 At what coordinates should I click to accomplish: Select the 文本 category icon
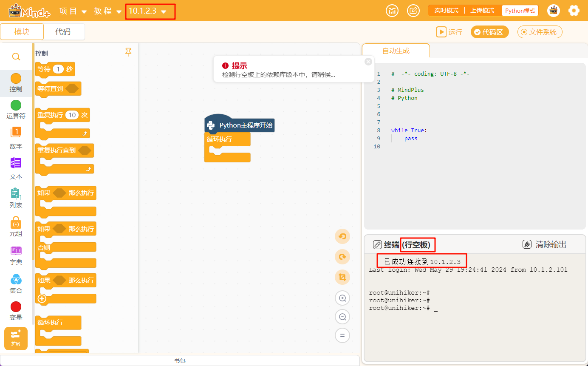click(x=16, y=163)
